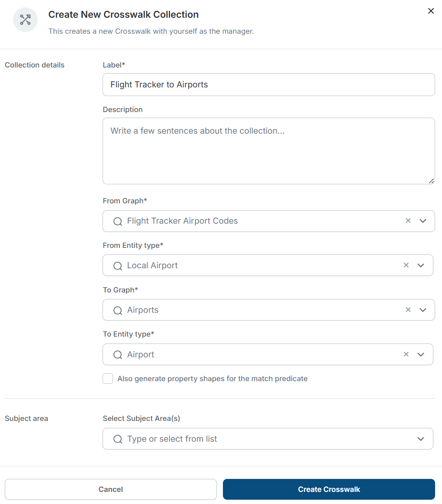Open the From Entity type dropdown
This screenshot has width=442, height=504.
coord(421,265)
